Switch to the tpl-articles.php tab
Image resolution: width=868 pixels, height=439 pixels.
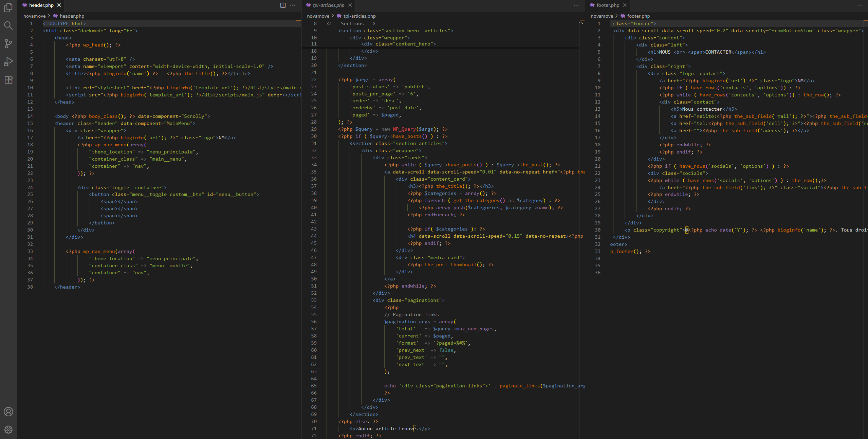coord(328,5)
